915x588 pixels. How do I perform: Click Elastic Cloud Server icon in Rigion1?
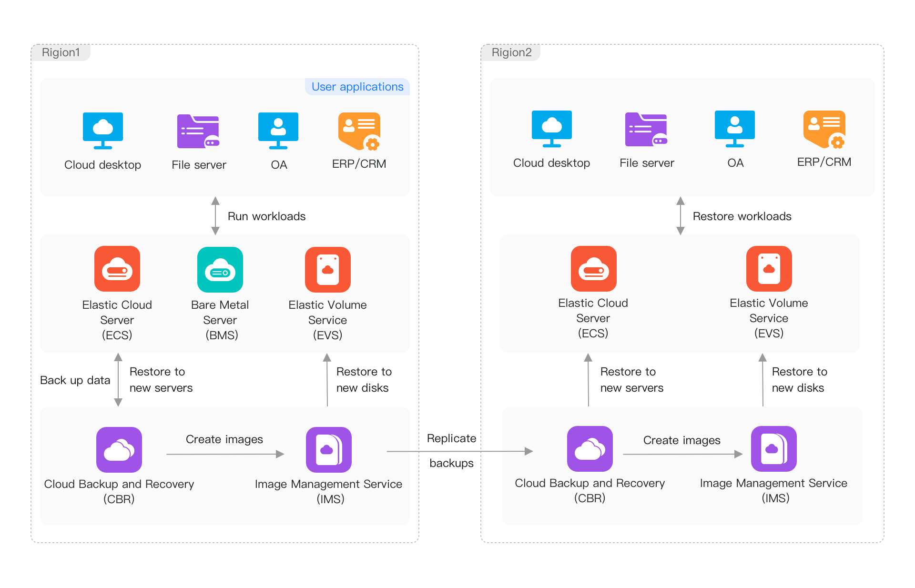(x=117, y=269)
